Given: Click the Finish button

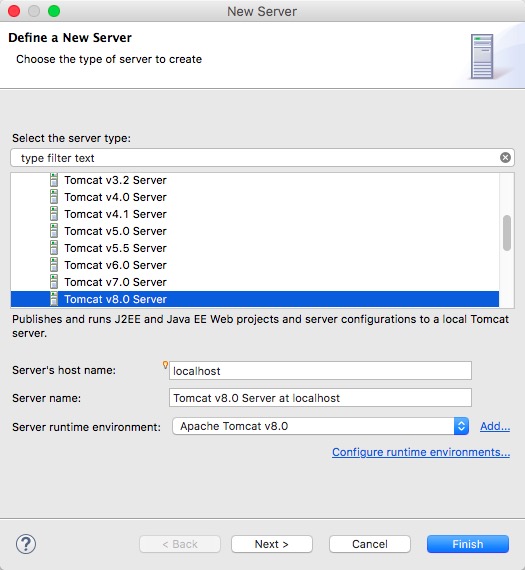Looking at the screenshot, I should pos(468,544).
